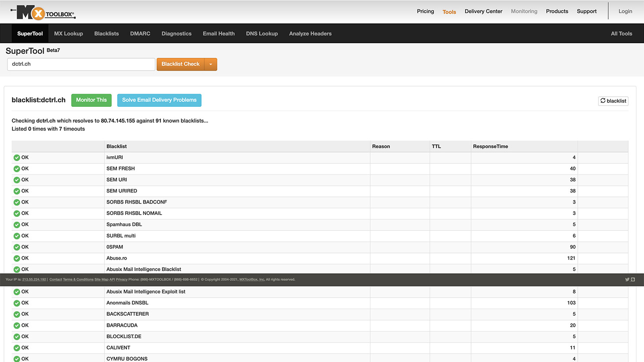This screenshot has height=362, width=644.
Task: Click MXToolBox, Inc. link in footer
Action: [x=252, y=279]
